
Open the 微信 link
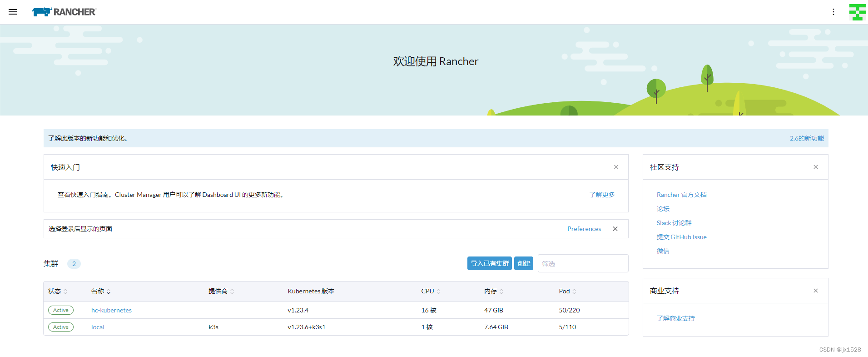(663, 251)
